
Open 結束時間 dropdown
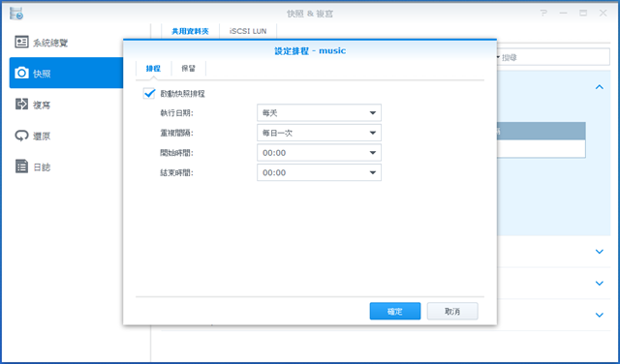pyautogui.click(x=319, y=172)
